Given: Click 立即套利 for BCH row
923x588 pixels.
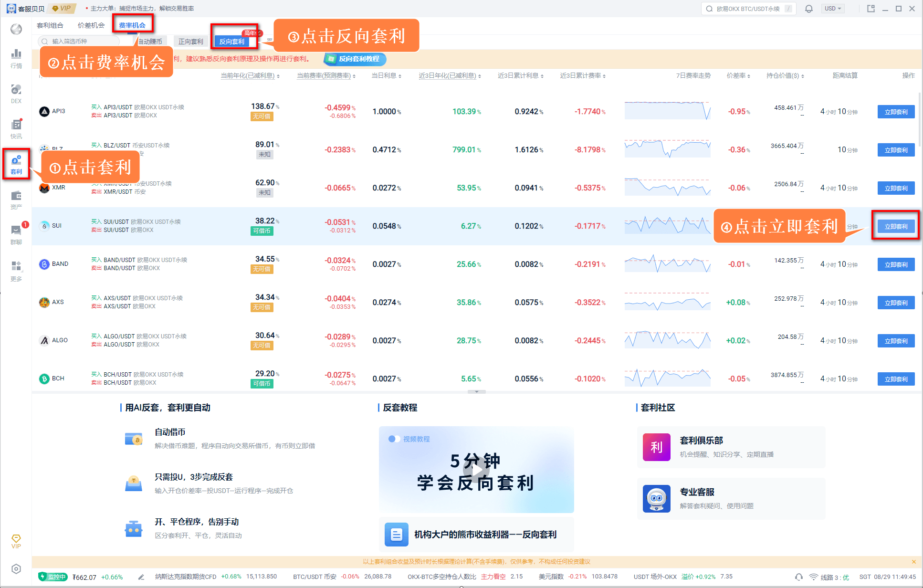Looking at the screenshot, I should click(896, 379).
